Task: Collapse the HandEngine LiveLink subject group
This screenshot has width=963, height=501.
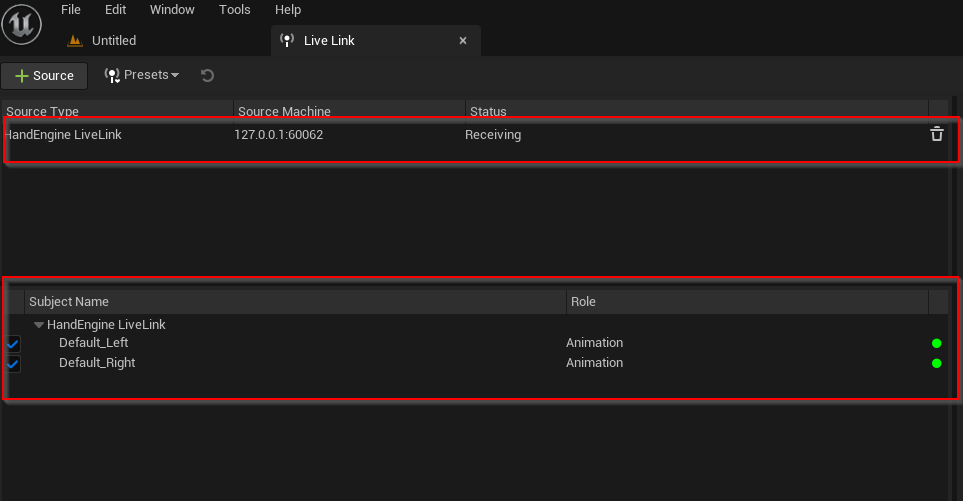Action: coord(39,325)
